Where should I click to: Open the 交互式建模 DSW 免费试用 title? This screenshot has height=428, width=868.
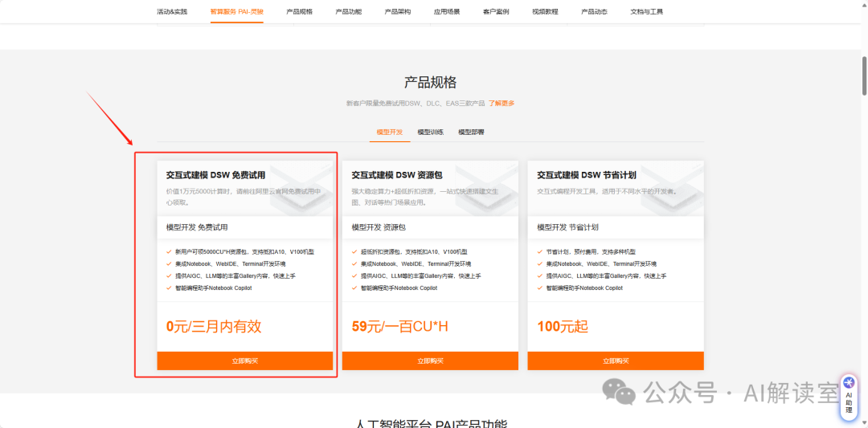(x=216, y=175)
